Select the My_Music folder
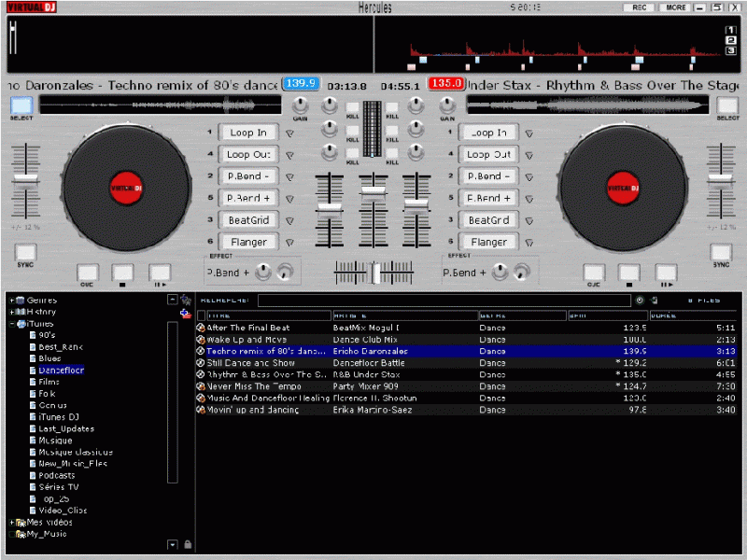Image resolution: width=747 pixels, height=560 pixels. coord(46,534)
